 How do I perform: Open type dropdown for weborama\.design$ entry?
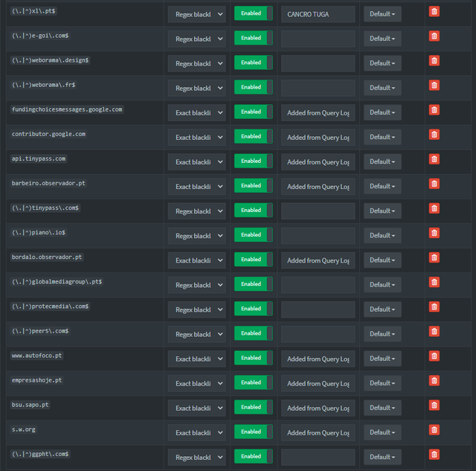pyautogui.click(x=196, y=63)
